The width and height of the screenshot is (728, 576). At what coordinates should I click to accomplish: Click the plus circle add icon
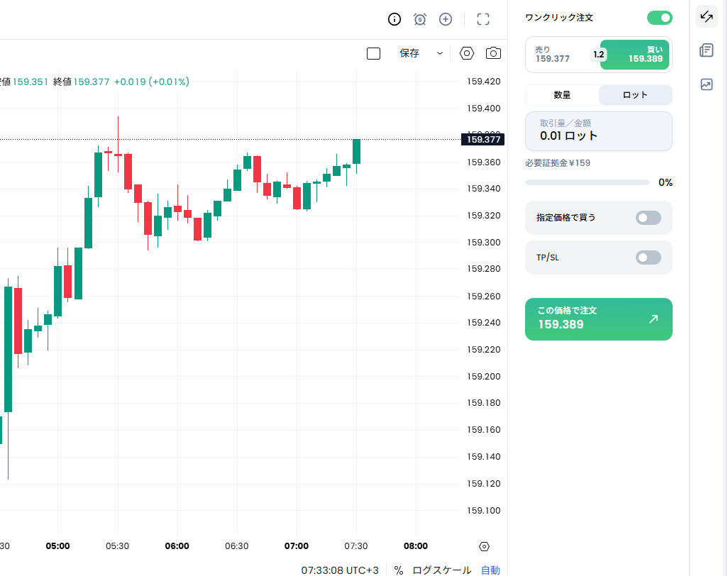446,19
